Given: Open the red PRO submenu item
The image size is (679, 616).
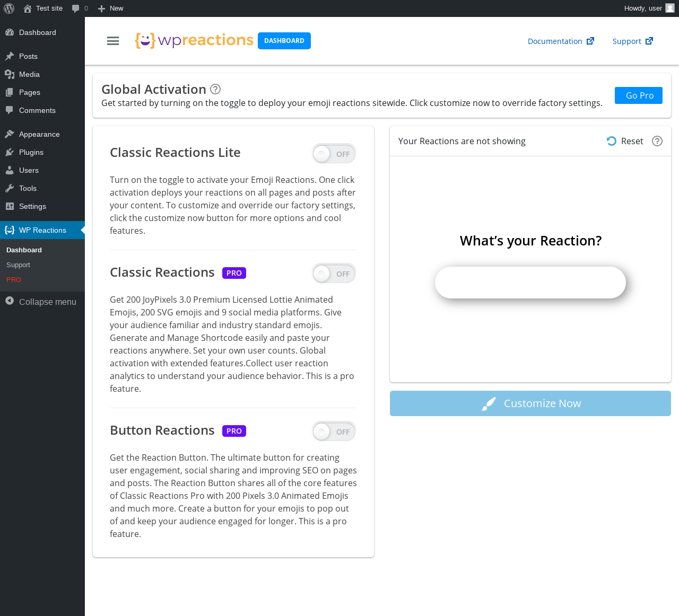Looking at the screenshot, I should (14, 280).
